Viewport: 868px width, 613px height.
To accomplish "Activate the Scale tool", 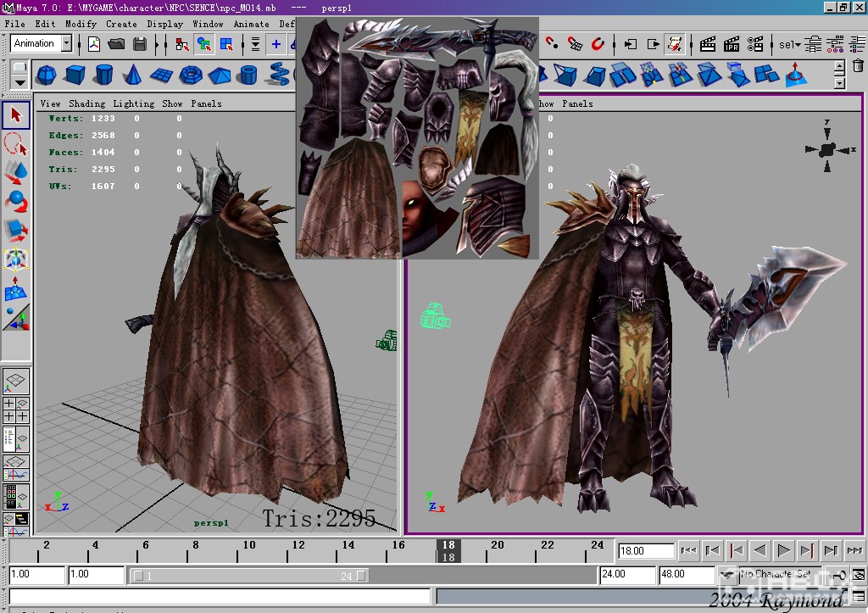I will click(16, 230).
